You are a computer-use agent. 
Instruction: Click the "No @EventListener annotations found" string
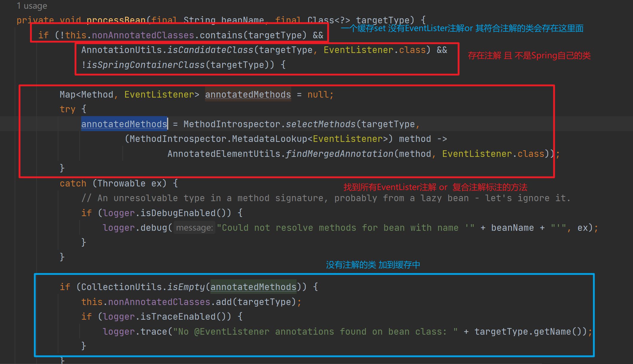tap(315, 332)
